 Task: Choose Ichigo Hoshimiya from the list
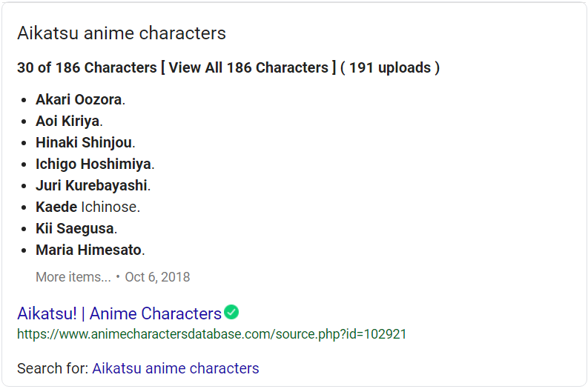[93, 164]
